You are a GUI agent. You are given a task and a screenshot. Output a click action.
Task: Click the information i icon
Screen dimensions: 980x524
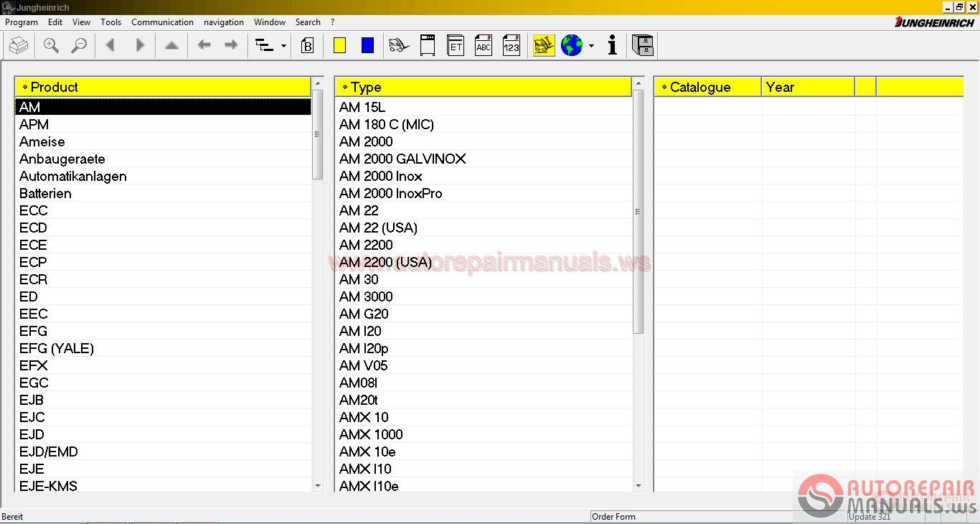[x=612, y=46]
